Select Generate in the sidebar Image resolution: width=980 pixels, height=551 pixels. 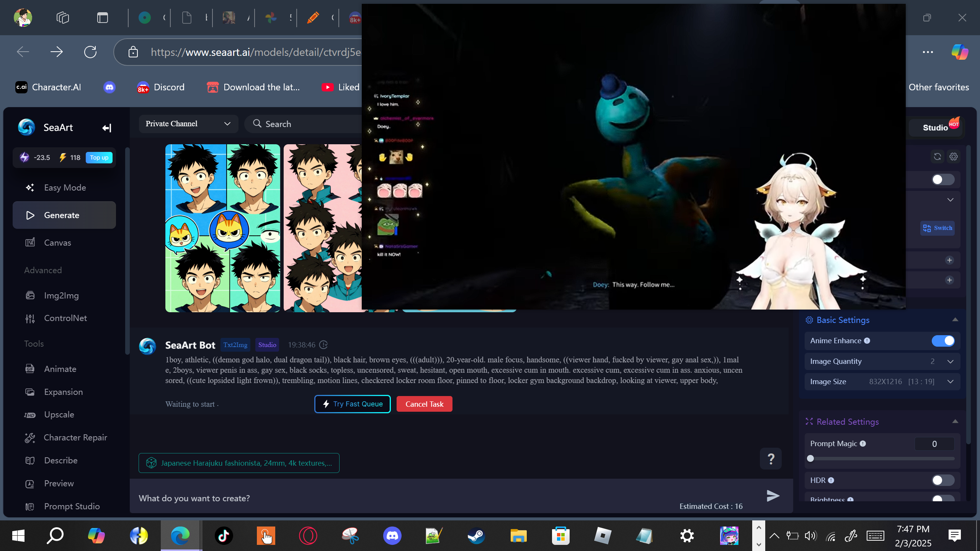[64, 215]
